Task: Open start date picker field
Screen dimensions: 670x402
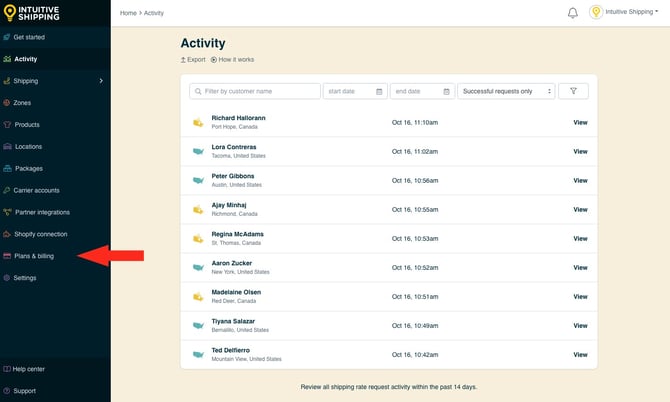Action: (355, 91)
